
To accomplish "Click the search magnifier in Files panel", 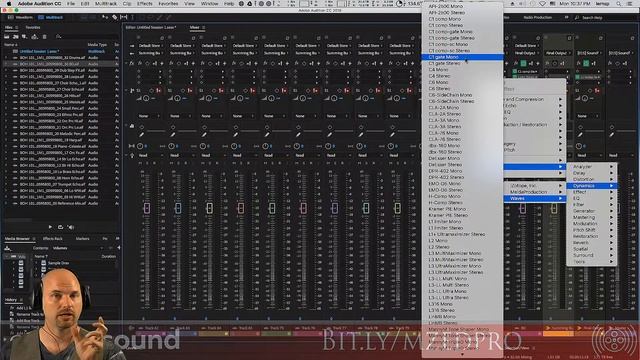I will pyautogui.click(x=58, y=37).
